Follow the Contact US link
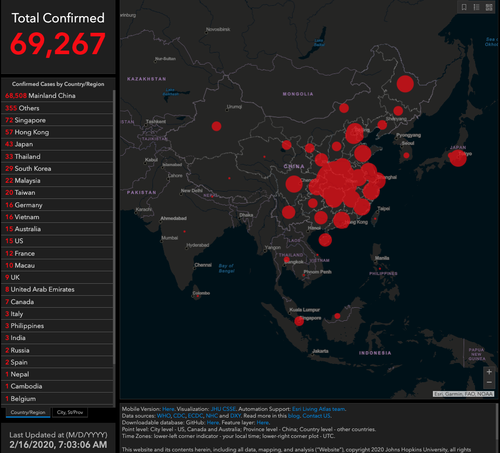 coord(316,416)
